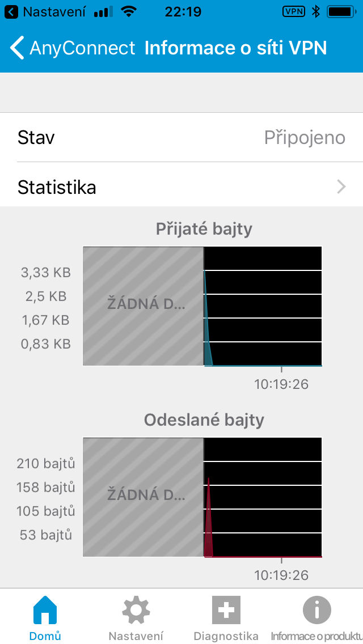Tap the 10:19:26 marker under Odeslané bajty

(281, 575)
